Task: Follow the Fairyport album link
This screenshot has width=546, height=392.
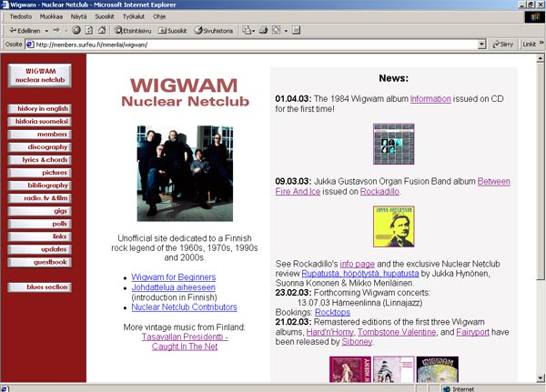Action: [472, 333]
